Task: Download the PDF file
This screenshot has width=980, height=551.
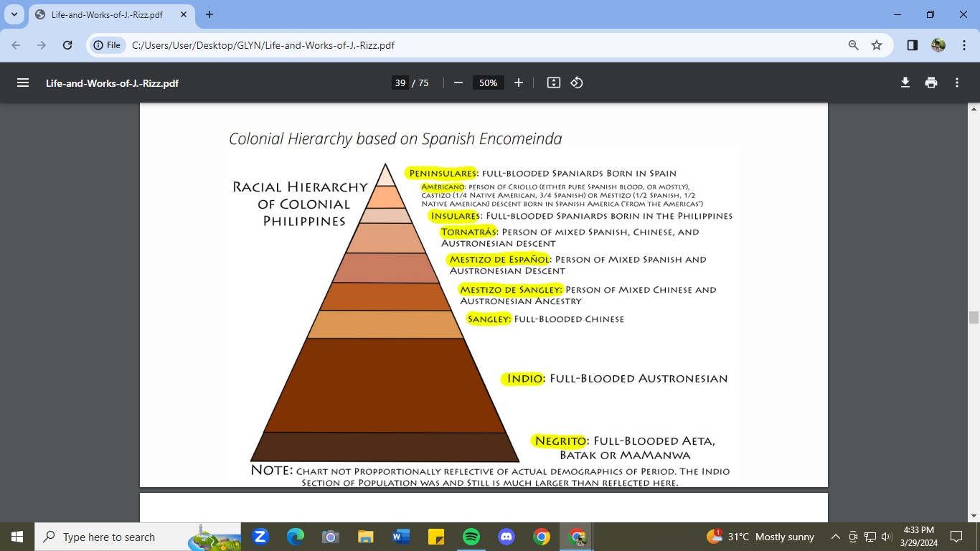Action: (905, 83)
